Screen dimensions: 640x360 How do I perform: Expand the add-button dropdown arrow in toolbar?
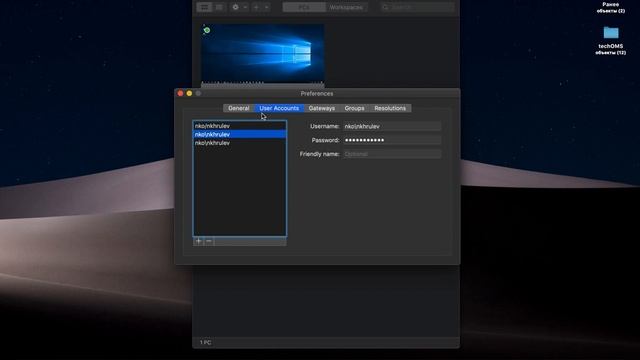coord(267,7)
